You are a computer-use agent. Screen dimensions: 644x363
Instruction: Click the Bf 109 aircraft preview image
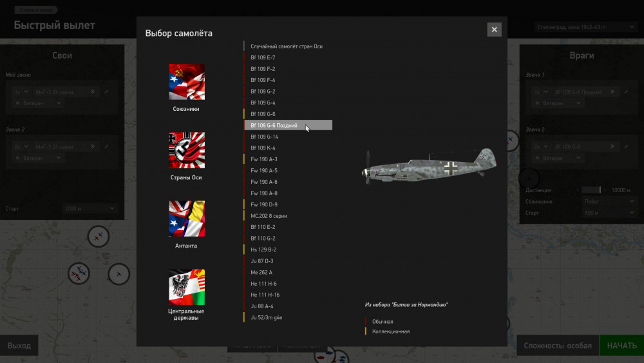coord(429,166)
